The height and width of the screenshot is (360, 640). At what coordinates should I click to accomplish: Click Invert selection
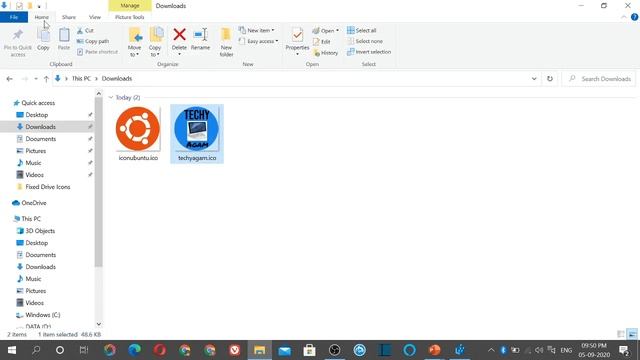369,52
